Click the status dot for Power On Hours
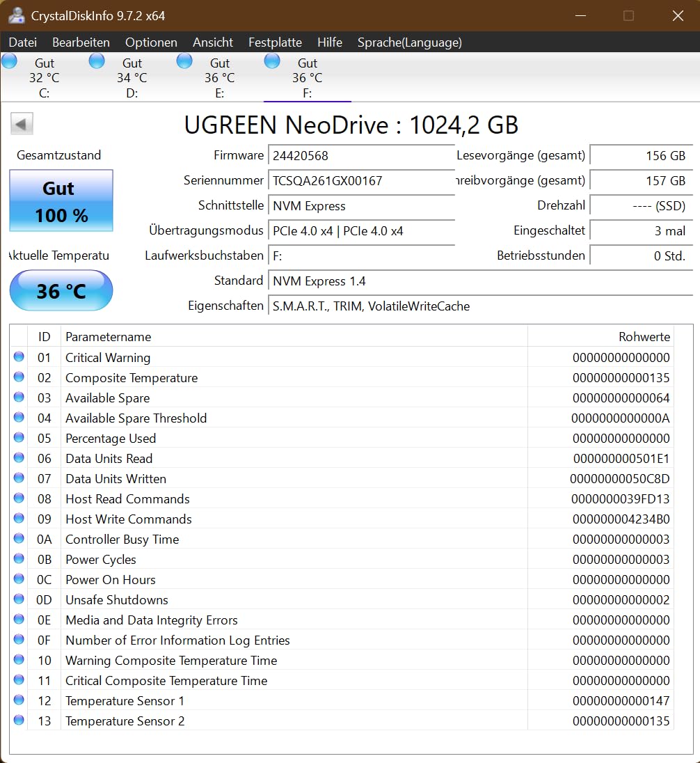This screenshot has width=700, height=763. 19,579
